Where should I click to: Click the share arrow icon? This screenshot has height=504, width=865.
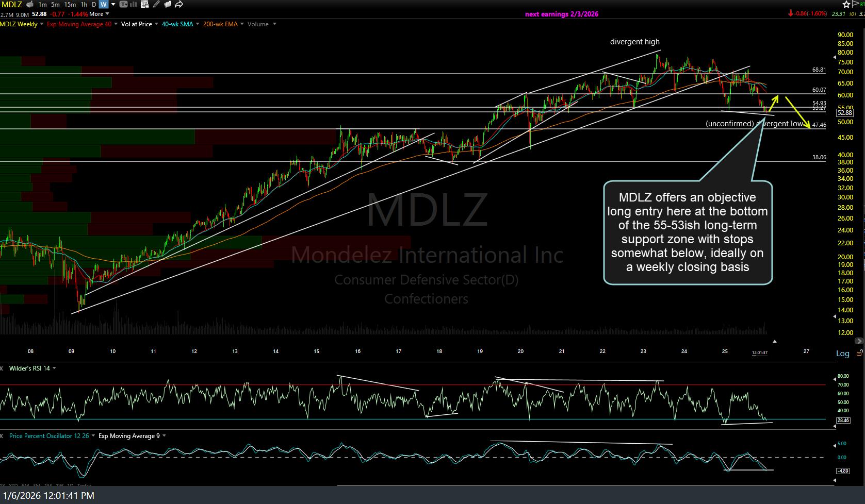pyautogui.click(x=179, y=5)
